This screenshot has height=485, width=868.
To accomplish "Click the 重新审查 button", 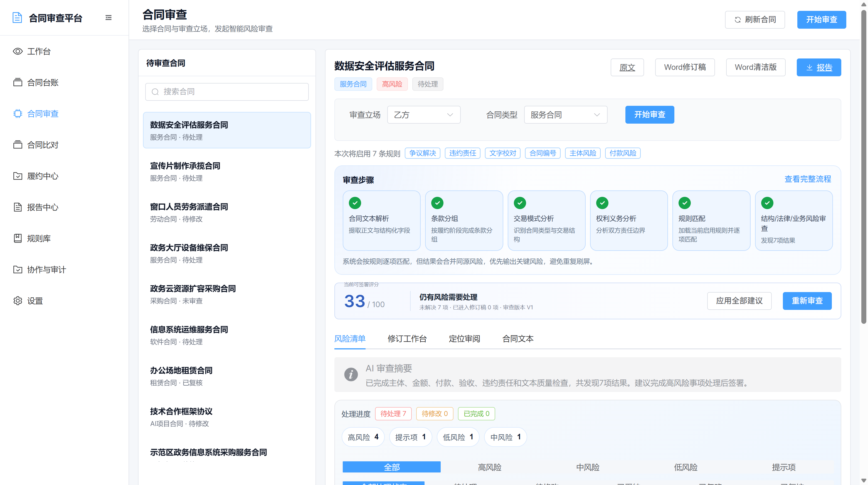I will 807,301.
